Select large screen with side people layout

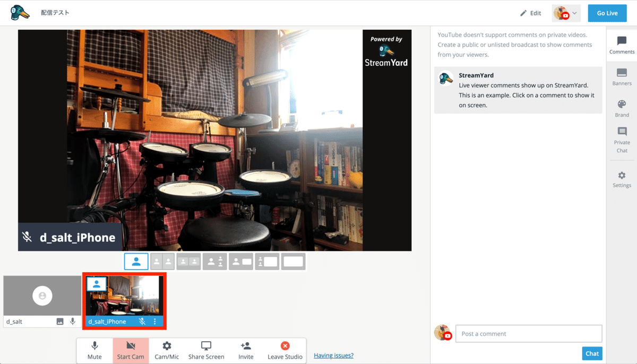click(267, 262)
